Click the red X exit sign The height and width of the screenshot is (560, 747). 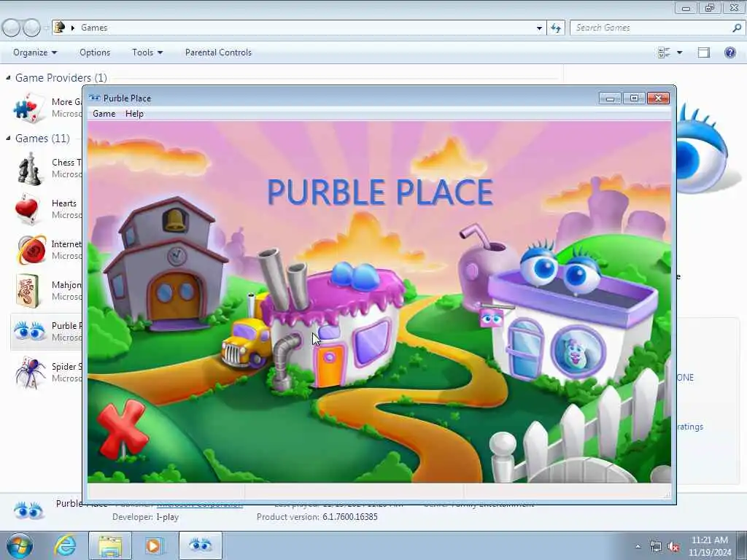[123, 429]
